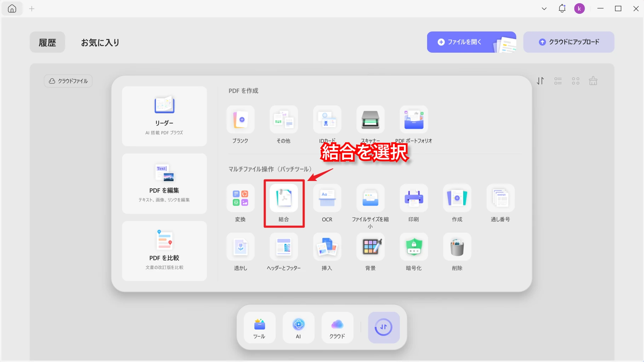
Task: Switch to list view layout
Action: (x=558, y=81)
